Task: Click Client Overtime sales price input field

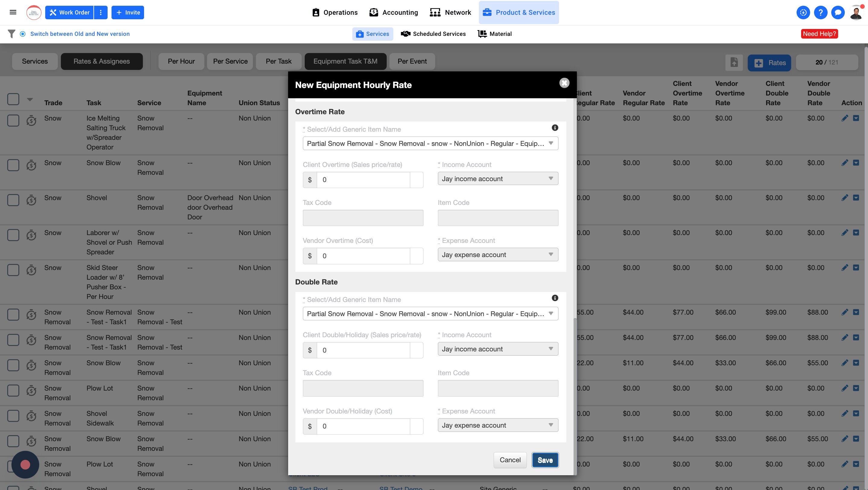Action: click(x=363, y=180)
